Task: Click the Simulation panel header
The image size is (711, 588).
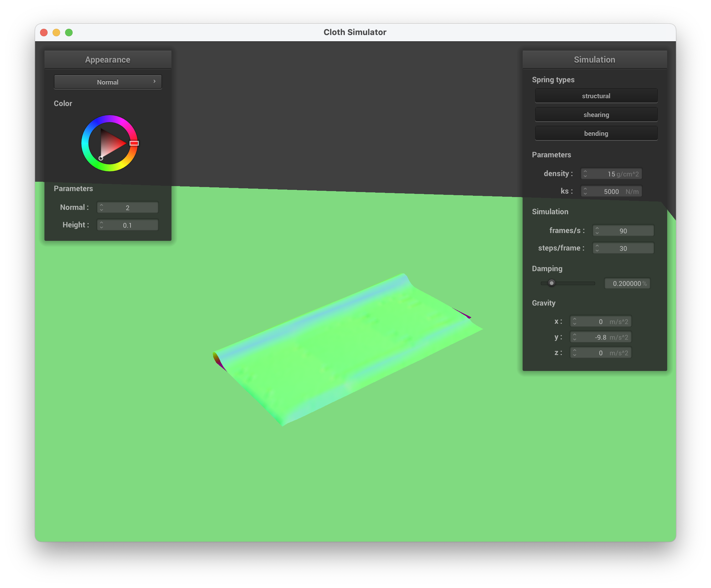Action: point(594,59)
